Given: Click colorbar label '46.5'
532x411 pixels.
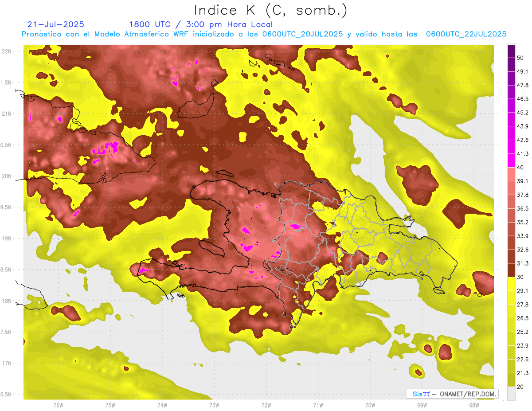Looking at the screenshot, I should point(523,99).
